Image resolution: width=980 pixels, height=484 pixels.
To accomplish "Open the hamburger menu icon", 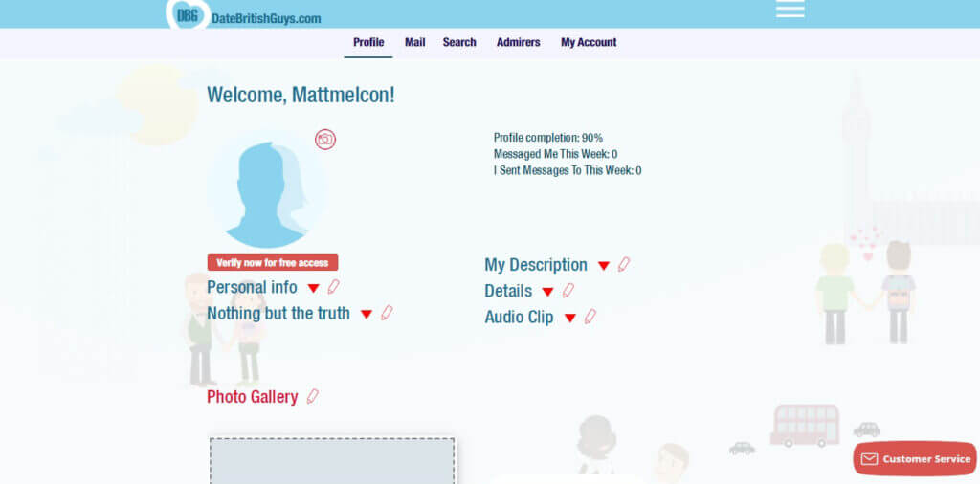I will pyautogui.click(x=790, y=9).
